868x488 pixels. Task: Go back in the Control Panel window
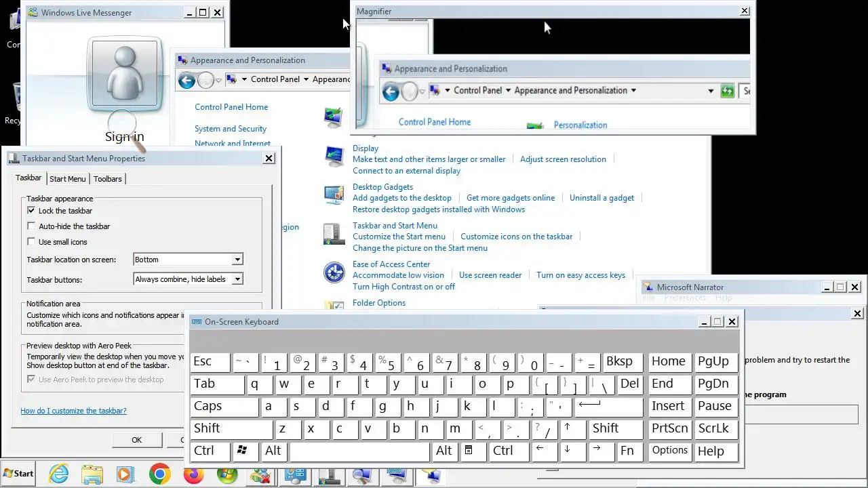(x=186, y=81)
